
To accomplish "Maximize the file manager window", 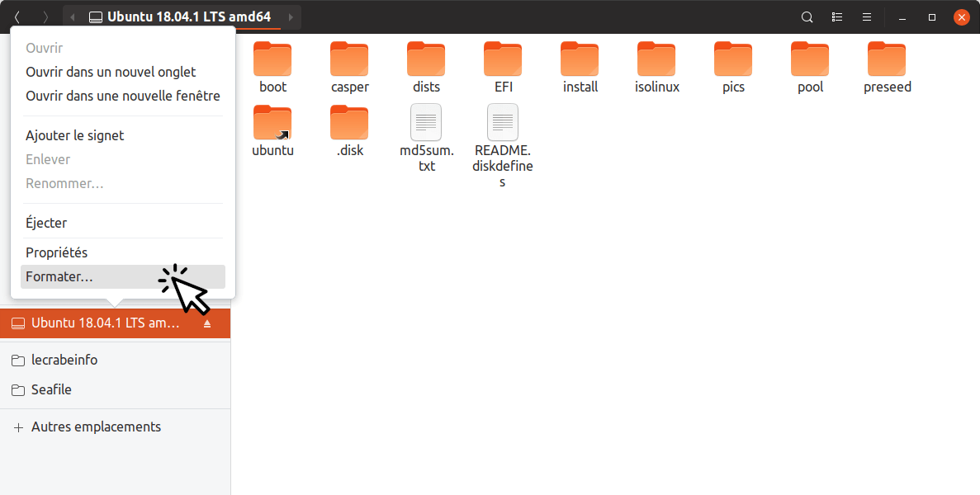I will [x=932, y=17].
